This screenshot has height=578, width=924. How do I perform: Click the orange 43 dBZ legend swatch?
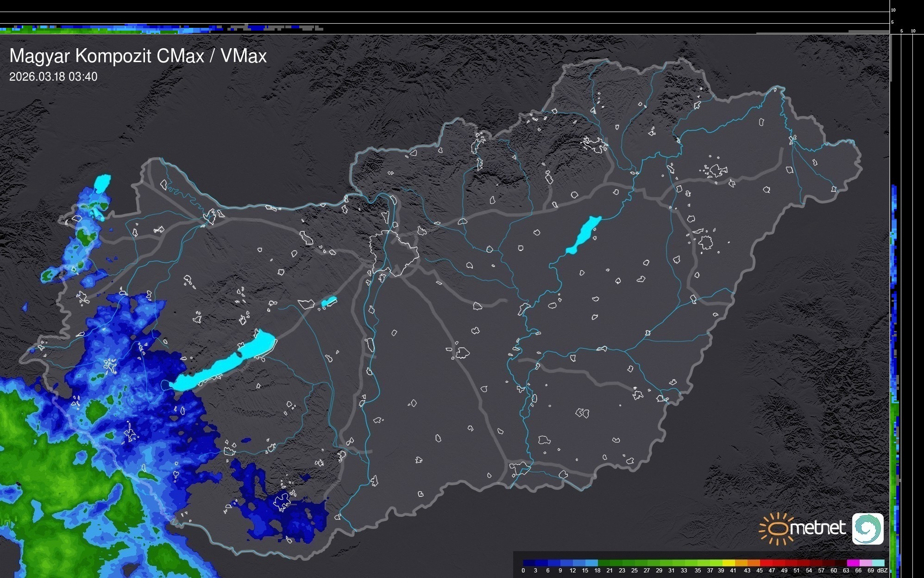(753, 563)
